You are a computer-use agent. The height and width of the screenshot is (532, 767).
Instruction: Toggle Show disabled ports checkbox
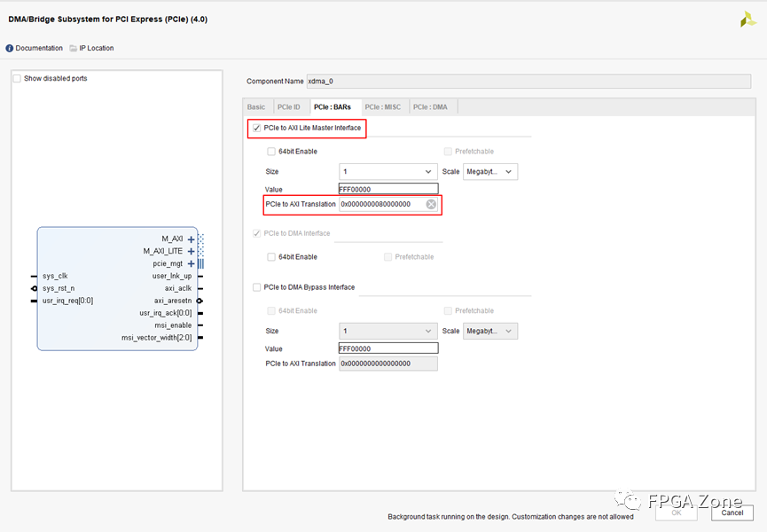17,79
